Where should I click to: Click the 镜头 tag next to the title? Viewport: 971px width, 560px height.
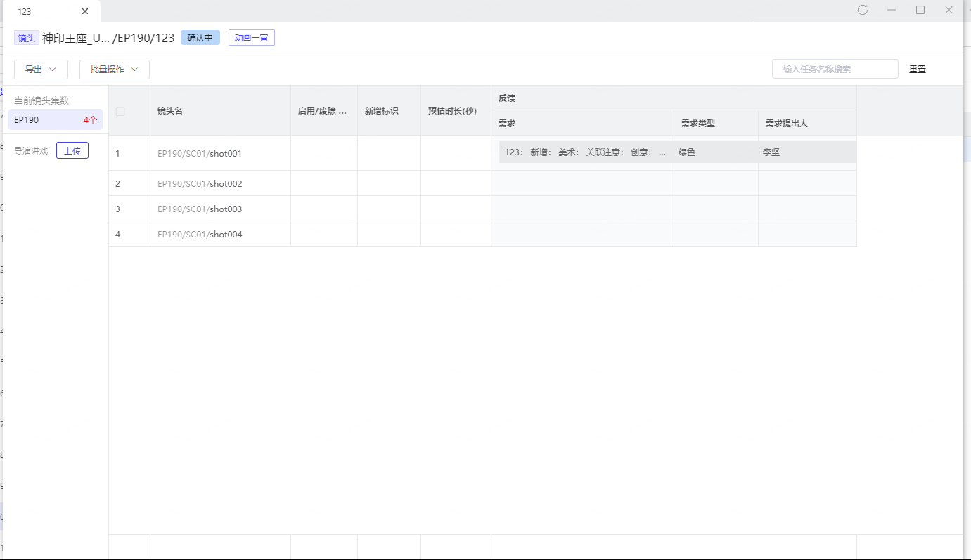(26, 38)
